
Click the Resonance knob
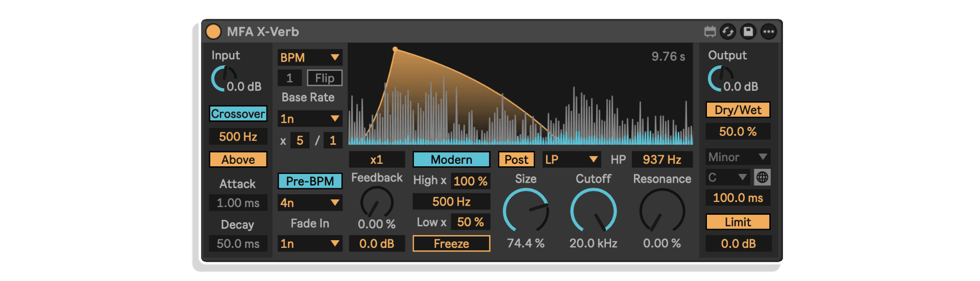662,211
